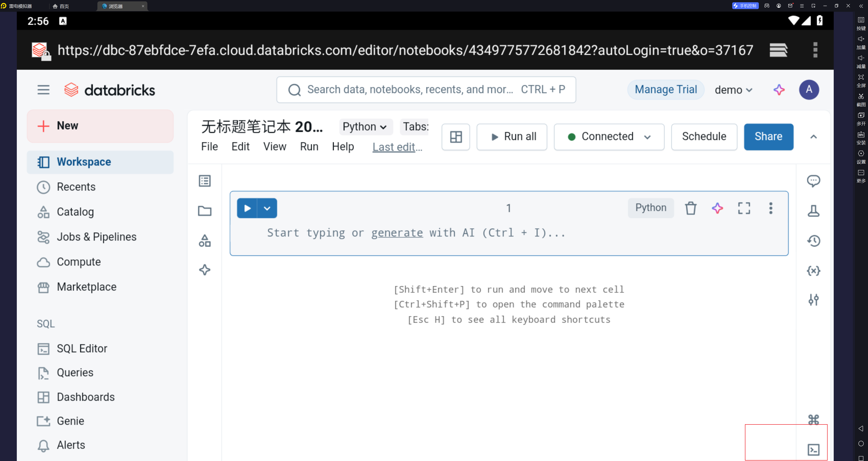
Task: Toggle the notebook side-by-side layout icon
Action: pos(455,137)
